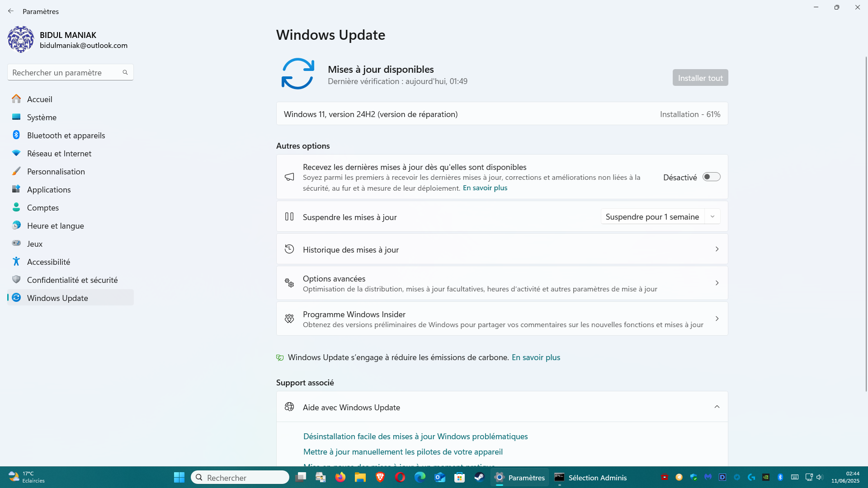
Task: Open the Windows Start menu
Action: [x=179, y=477]
